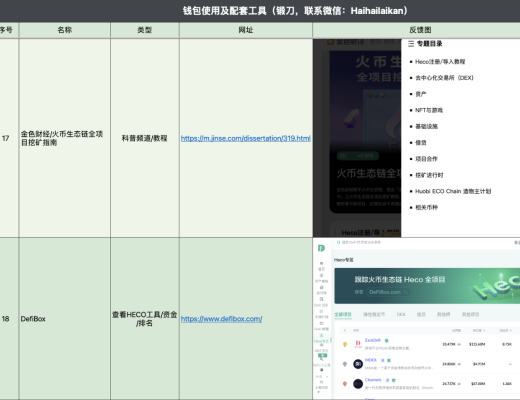
Task: Click Heco注册/导入教程 in the topic list
Action: pos(440,62)
